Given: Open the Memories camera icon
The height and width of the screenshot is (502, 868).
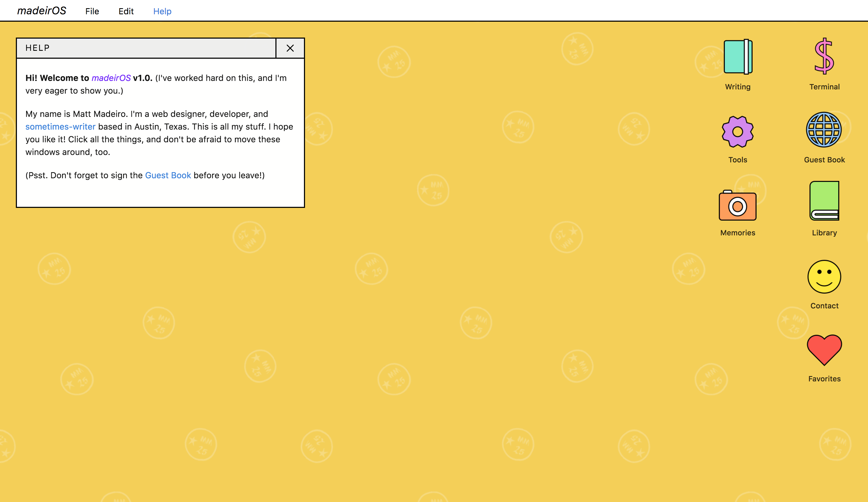Looking at the screenshot, I should (x=737, y=205).
